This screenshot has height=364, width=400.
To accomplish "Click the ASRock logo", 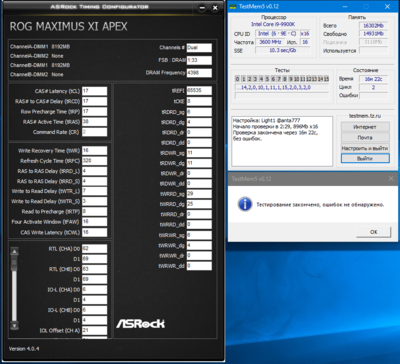I will pyautogui.click(x=140, y=323).
